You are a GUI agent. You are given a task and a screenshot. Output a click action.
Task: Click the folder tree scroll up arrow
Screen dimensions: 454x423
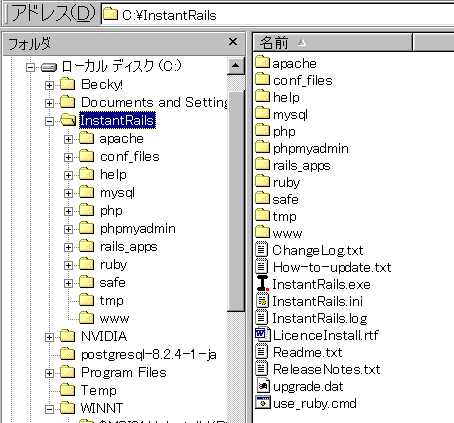click(236, 65)
